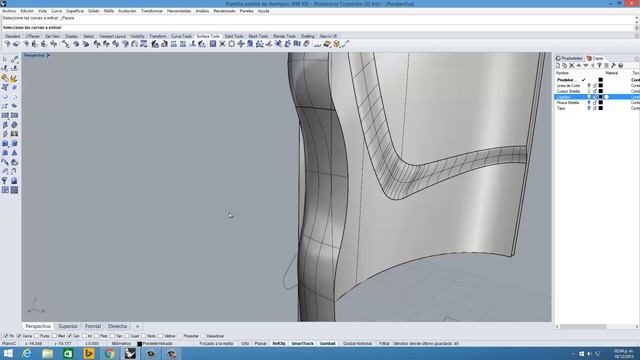640x360 pixels.
Task: Open the layers panel help icon
Action: [620, 65]
